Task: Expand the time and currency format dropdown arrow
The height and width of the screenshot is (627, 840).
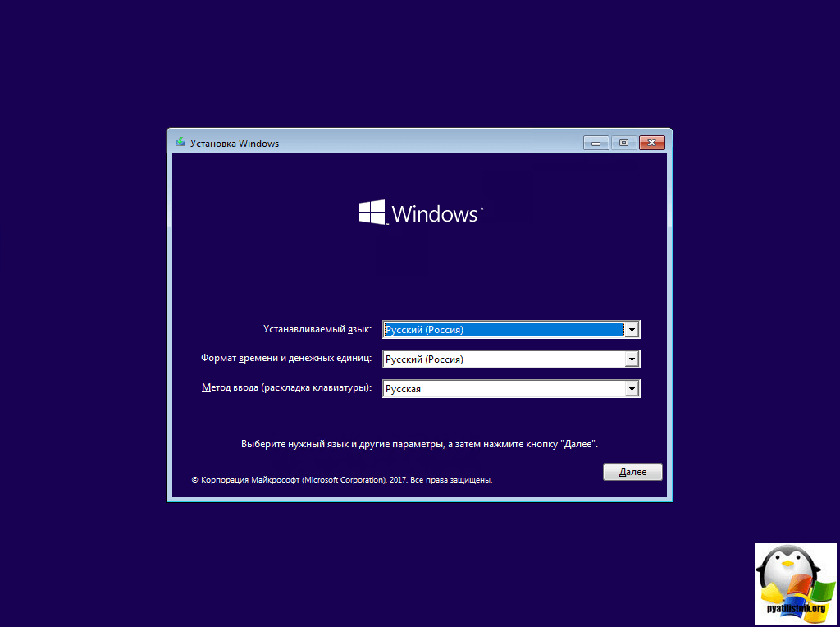Action: coord(632,359)
